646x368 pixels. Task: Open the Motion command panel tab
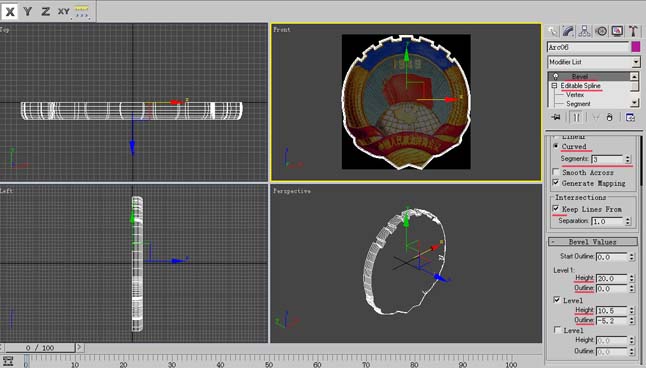tap(601, 31)
